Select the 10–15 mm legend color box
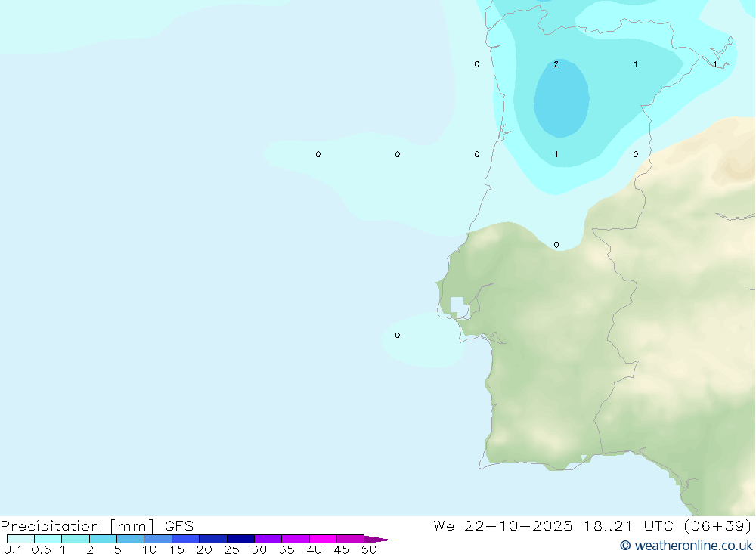 158,539
